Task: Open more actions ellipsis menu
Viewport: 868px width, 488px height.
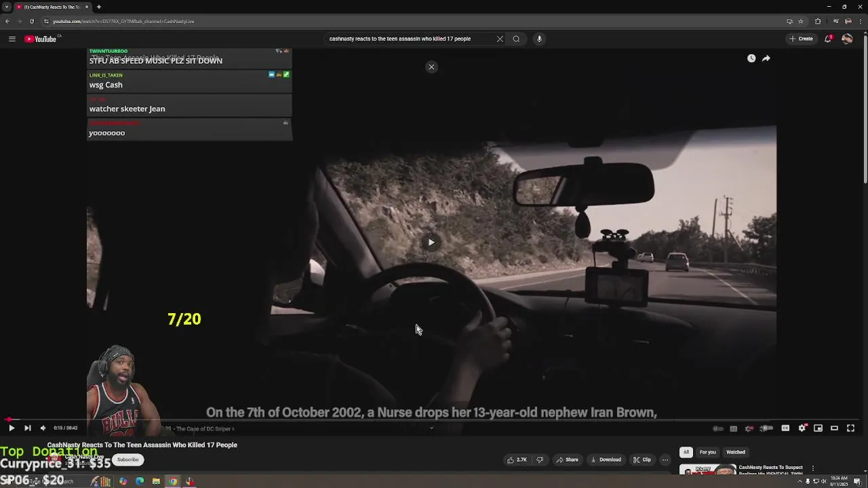Action: click(x=665, y=460)
